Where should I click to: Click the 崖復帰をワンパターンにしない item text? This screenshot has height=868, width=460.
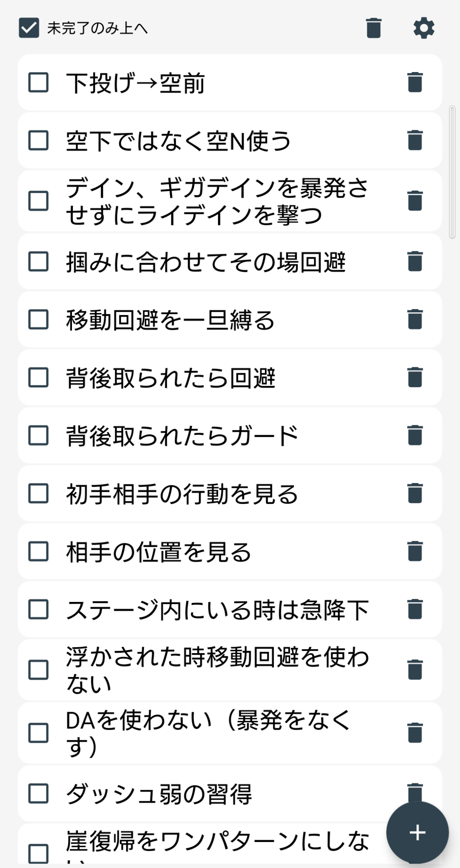(217, 842)
